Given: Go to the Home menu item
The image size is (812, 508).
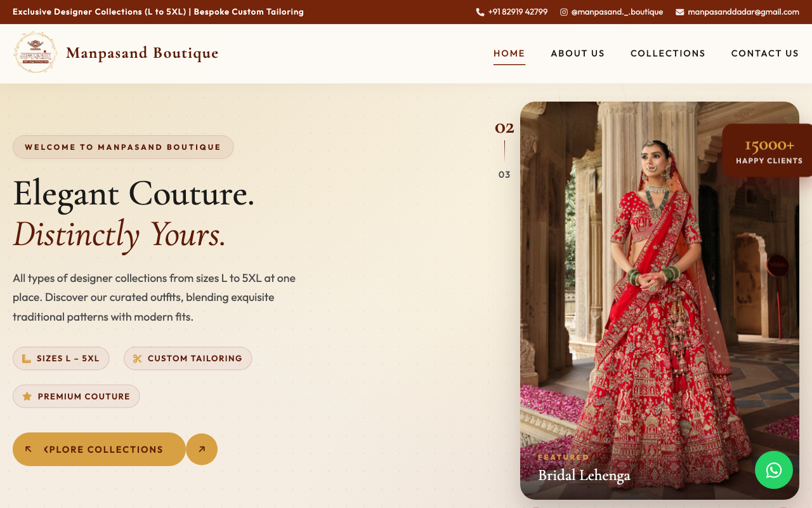Looking at the screenshot, I should point(509,53).
